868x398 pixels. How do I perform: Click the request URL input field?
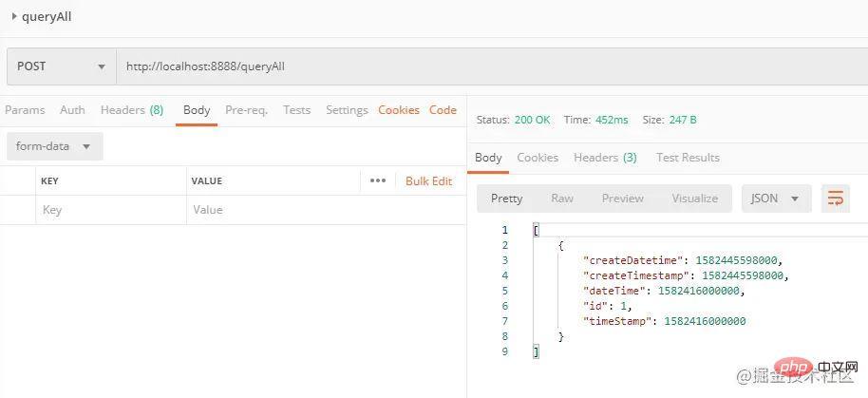(475, 66)
